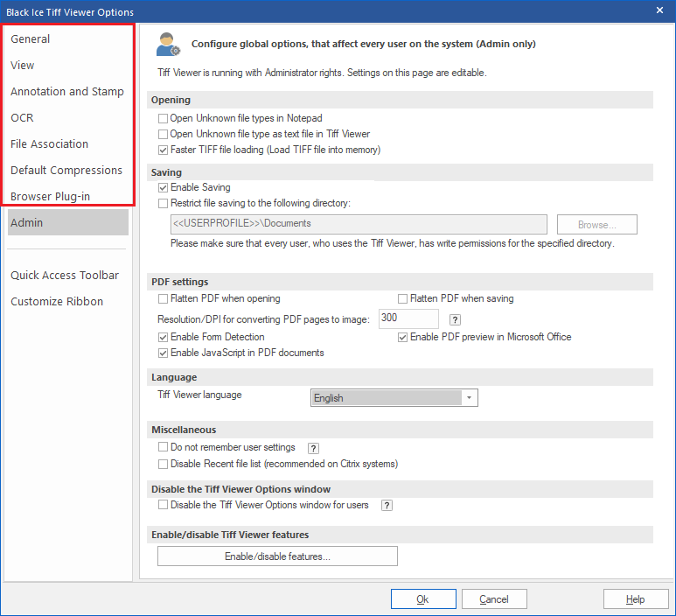
Task: Open help for PDF resolution DPI setting
Action: click(455, 319)
